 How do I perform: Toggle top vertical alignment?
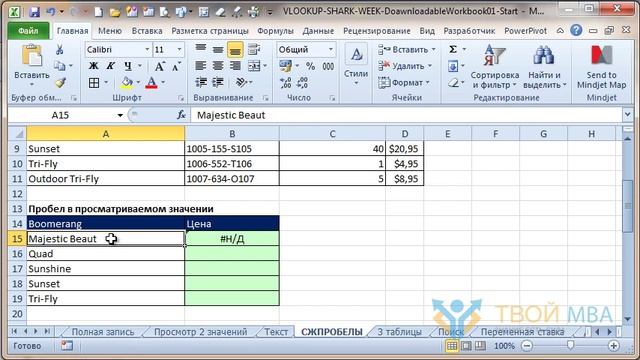[200, 50]
